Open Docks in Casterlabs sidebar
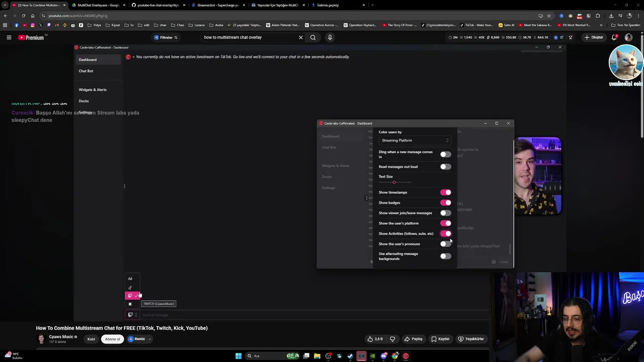The height and width of the screenshot is (362, 644). click(84, 101)
